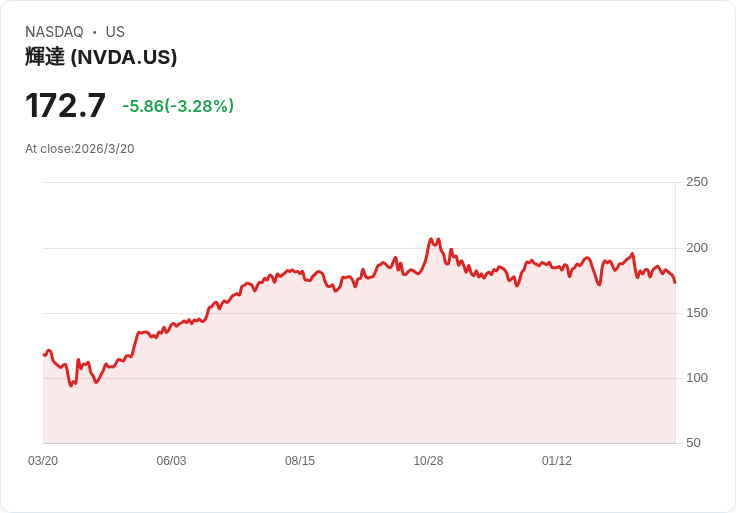Viewport: 736px width, 513px height.
Task: Click the starting point of the price line
Action: pos(44,355)
